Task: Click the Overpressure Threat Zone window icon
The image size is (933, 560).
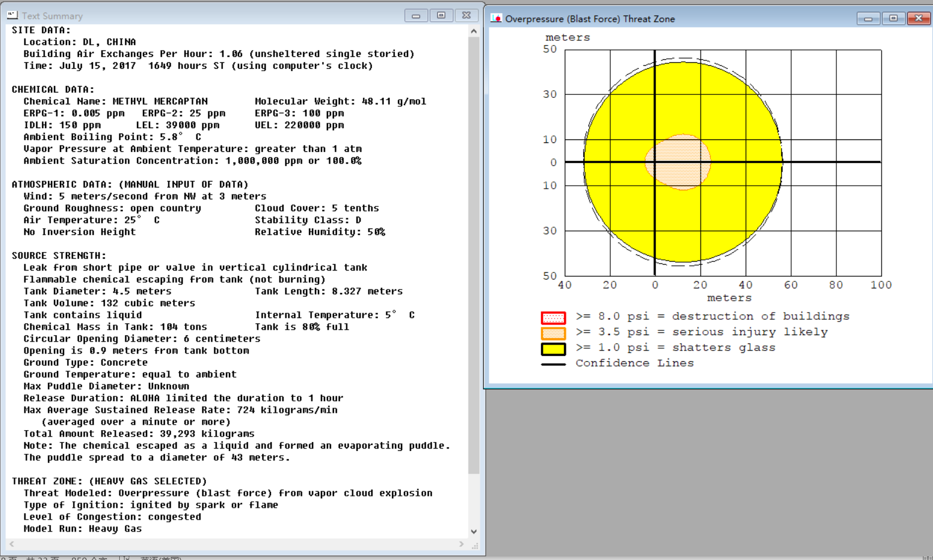Action: [496, 18]
